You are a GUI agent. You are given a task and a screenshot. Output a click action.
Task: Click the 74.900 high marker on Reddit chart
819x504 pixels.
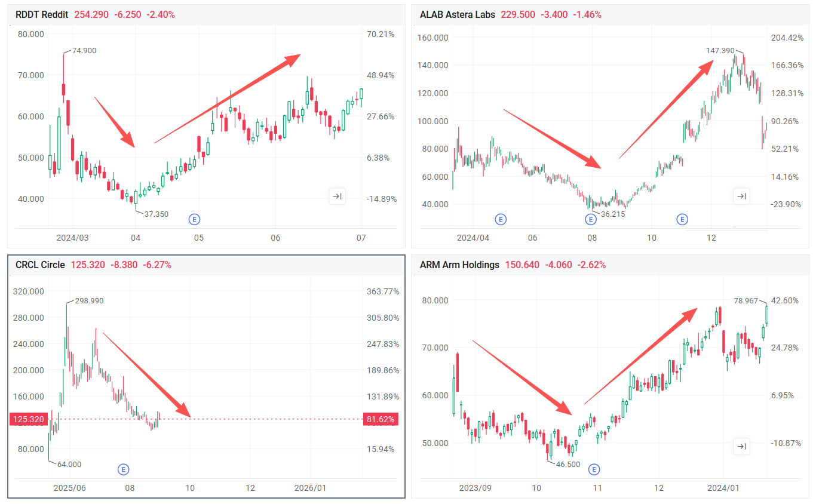[x=84, y=51]
